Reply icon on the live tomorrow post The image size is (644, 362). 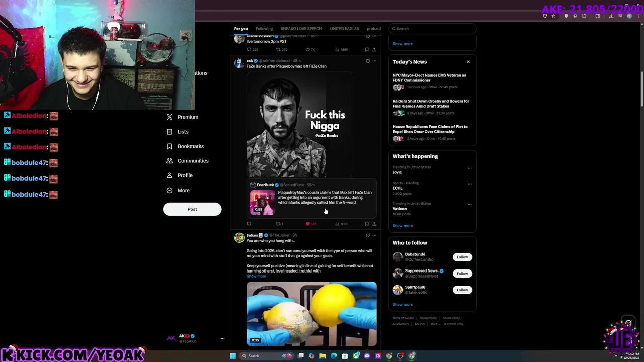pyautogui.click(x=252, y=50)
